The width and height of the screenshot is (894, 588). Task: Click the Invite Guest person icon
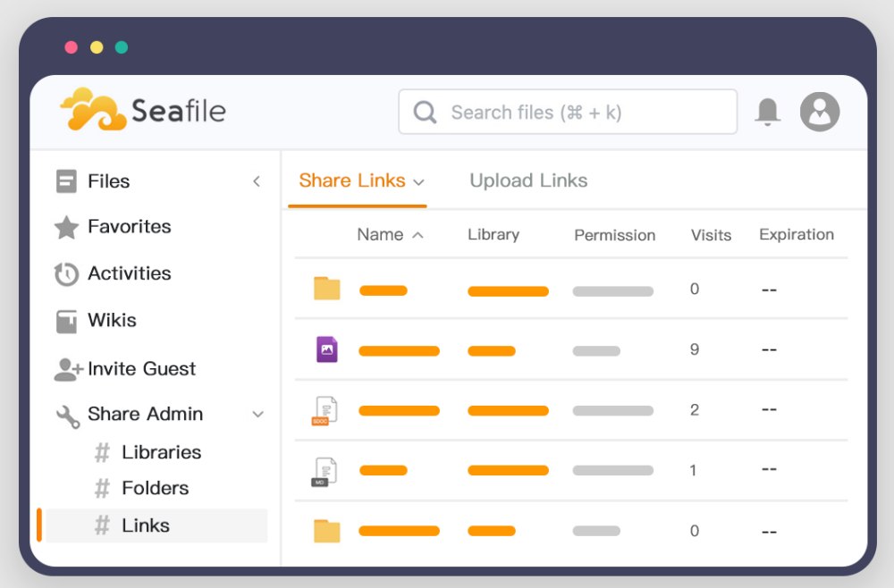(65, 367)
